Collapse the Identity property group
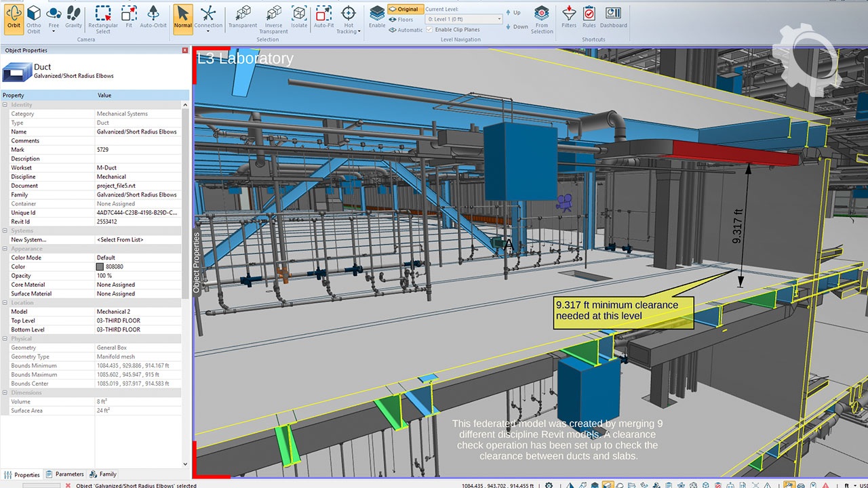 pos(5,105)
